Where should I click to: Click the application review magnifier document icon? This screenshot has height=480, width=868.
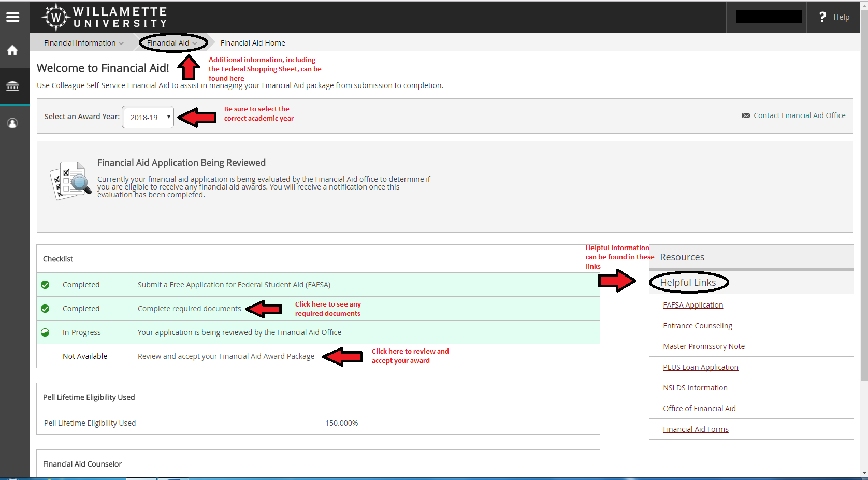tap(70, 180)
